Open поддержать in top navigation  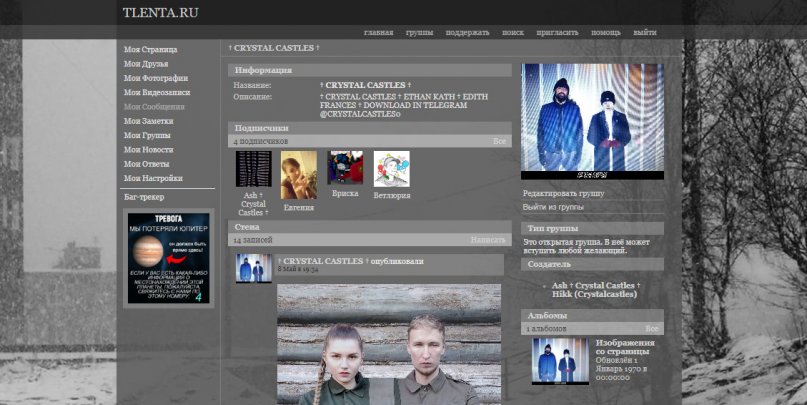tap(467, 32)
